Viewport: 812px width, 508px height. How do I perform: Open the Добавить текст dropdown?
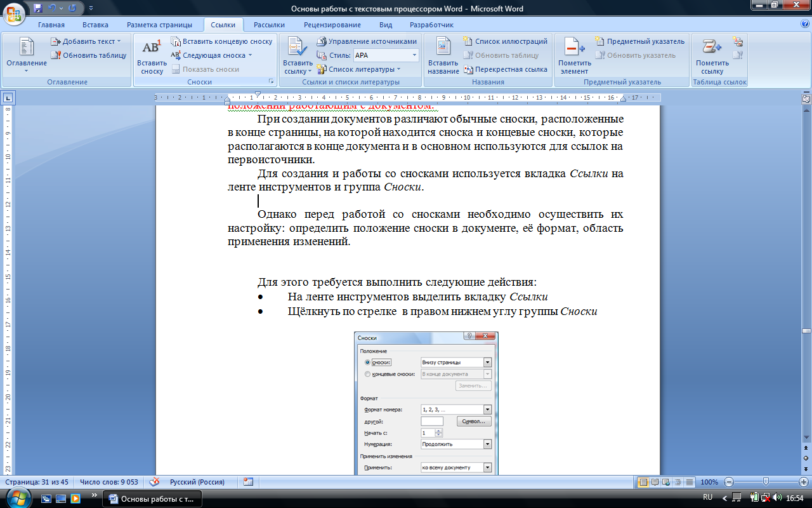[86, 41]
